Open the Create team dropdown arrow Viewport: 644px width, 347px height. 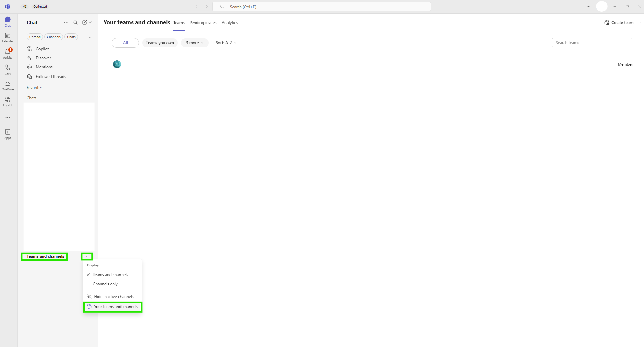(x=640, y=23)
